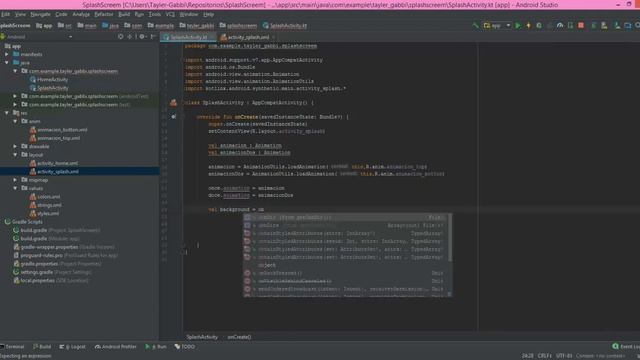Open the View menu

20,14
